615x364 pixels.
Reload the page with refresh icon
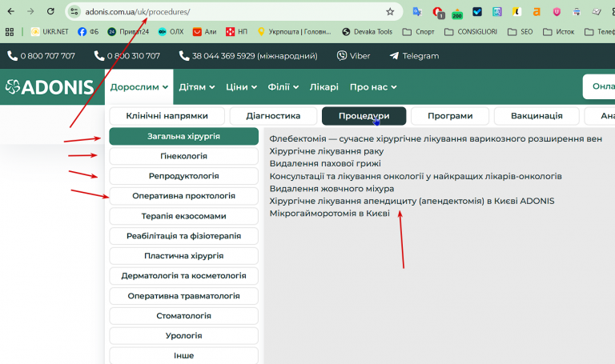coord(50,11)
